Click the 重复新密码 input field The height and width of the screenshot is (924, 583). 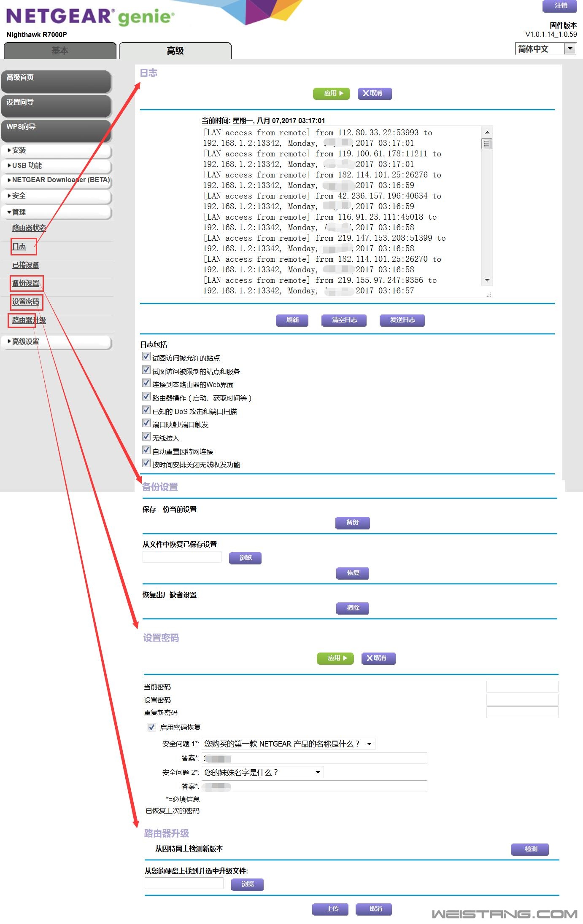pyautogui.click(x=522, y=713)
